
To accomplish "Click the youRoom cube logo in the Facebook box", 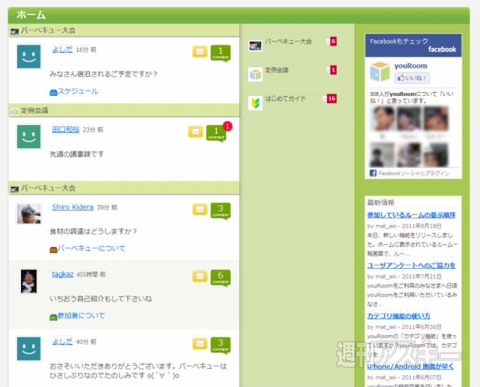I will pyautogui.click(x=380, y=72).
